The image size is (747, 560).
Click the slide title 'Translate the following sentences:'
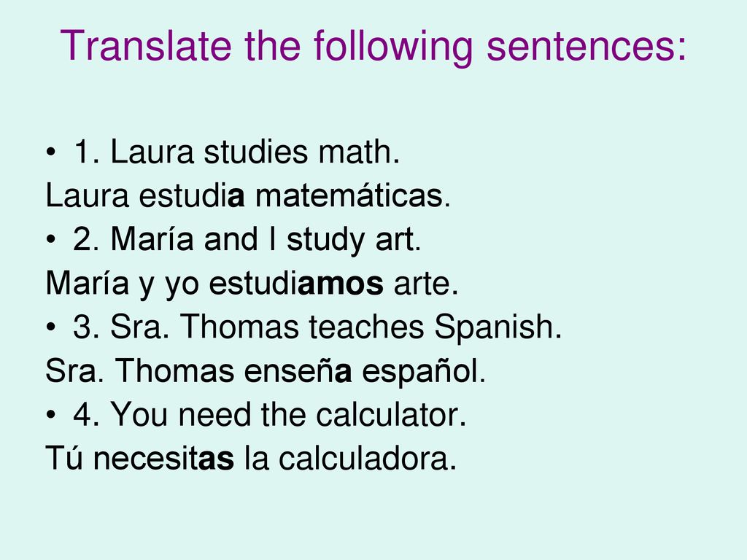coord(373,46)
